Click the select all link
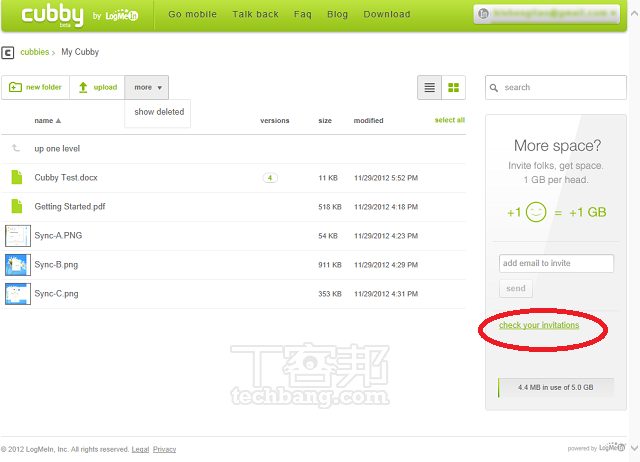Viewport: 640px width, 462px height. click(x=450, y=120)
